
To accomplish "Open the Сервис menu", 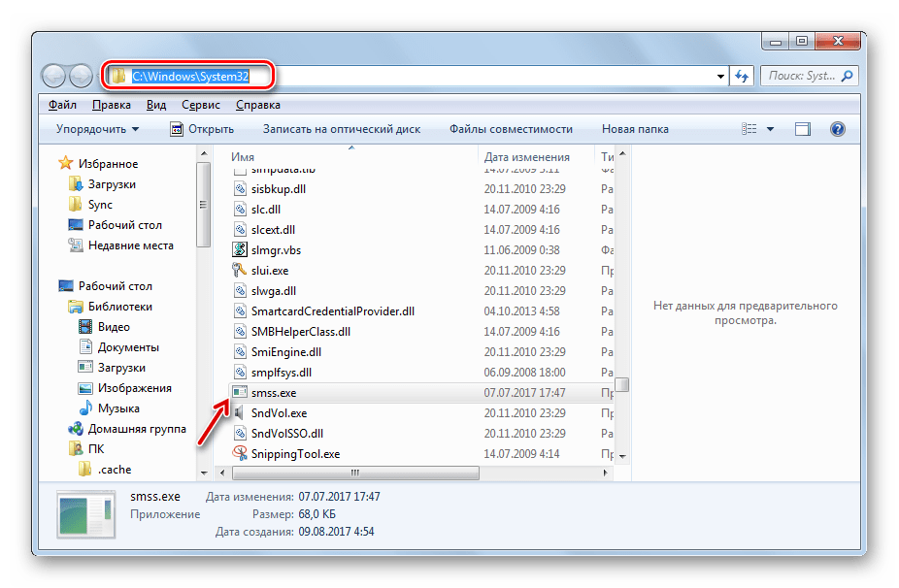I will (200, 105).
